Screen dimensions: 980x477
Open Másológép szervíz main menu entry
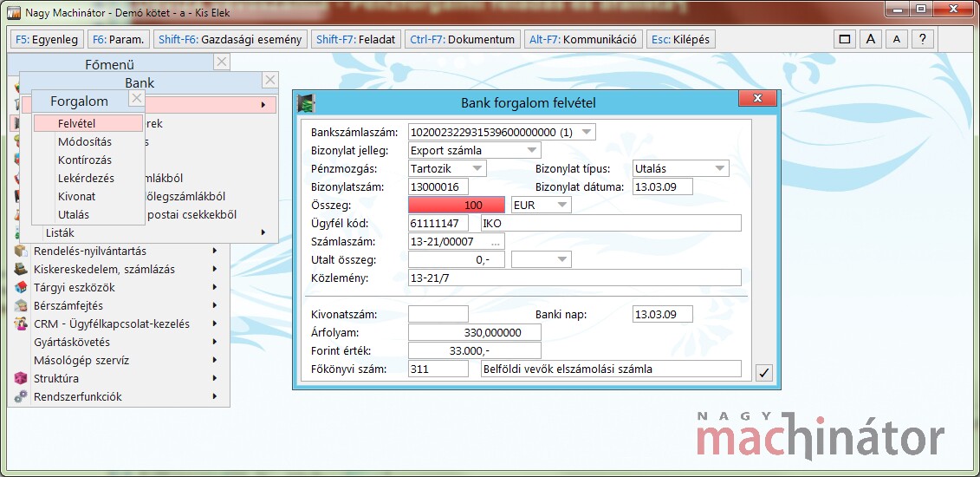pyautogui.click(x=119, y=360)
